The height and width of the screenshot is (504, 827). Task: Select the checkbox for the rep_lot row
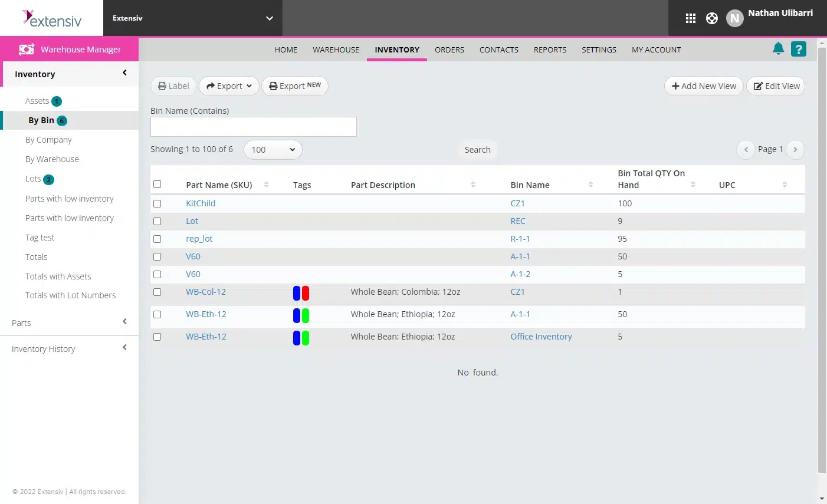pos(157,239)
